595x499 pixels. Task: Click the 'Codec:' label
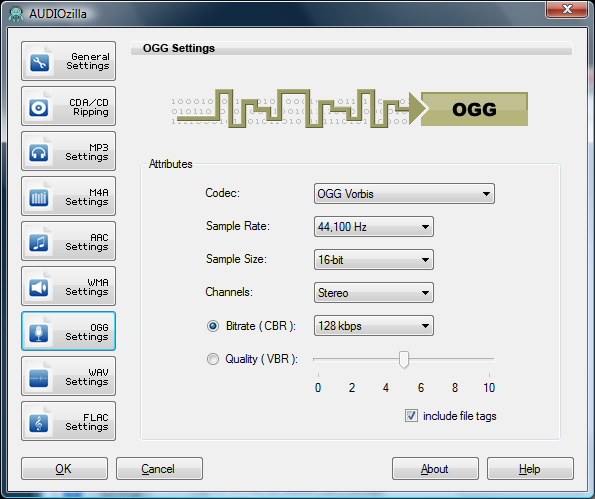coord(223,193)
